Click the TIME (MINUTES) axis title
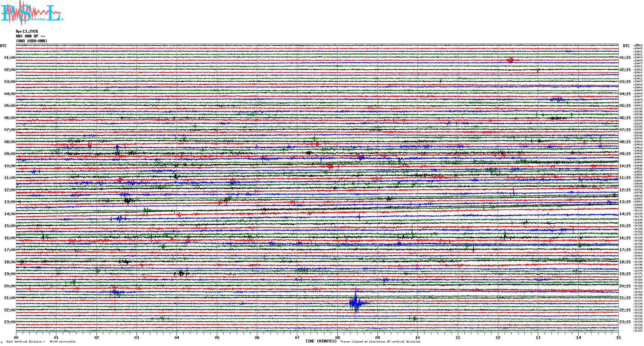Image resolution: width=644 pixels, height=346 pixels. click(321, 341)
